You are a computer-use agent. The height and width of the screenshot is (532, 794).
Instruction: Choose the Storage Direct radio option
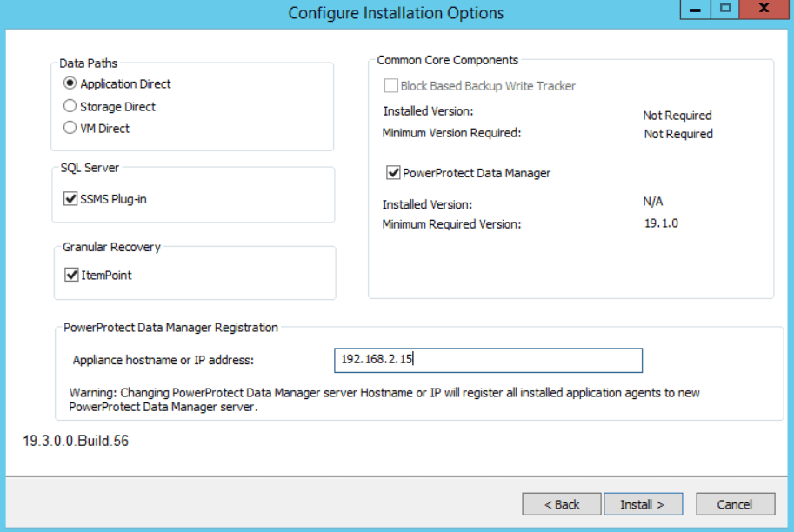70,106
